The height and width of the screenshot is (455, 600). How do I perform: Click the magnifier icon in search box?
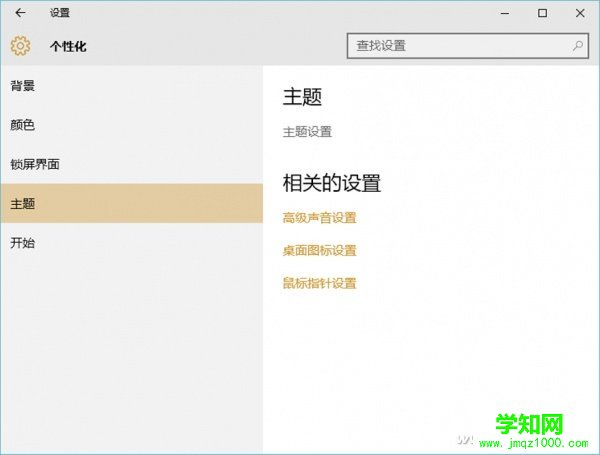click(577, 46)
